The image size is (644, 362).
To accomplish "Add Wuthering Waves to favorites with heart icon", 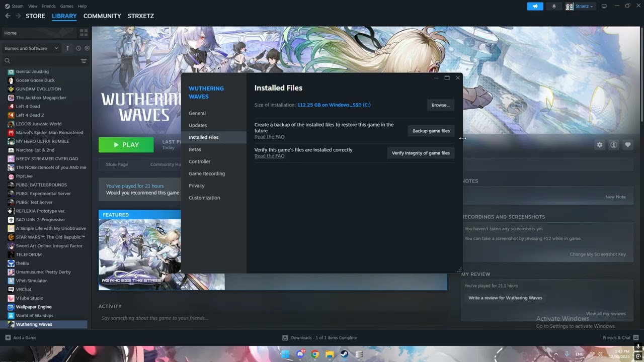I will tap(627, 145).
